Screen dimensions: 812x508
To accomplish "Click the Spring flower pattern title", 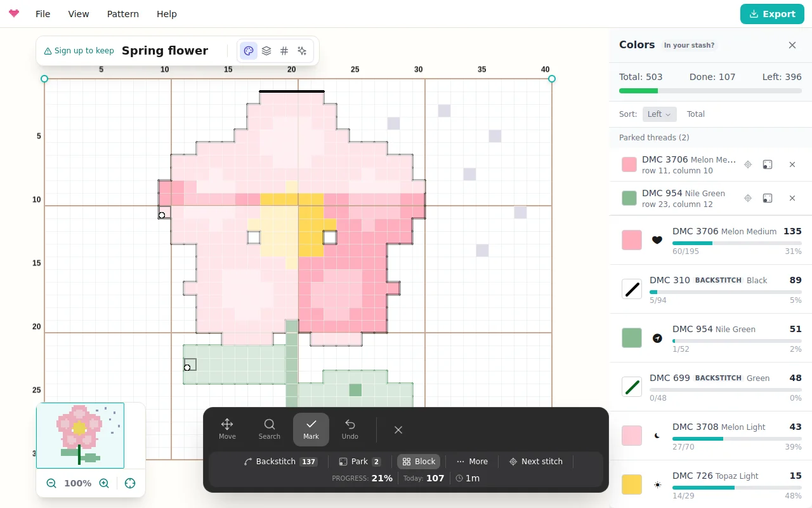I will click(x=165, y=51).
